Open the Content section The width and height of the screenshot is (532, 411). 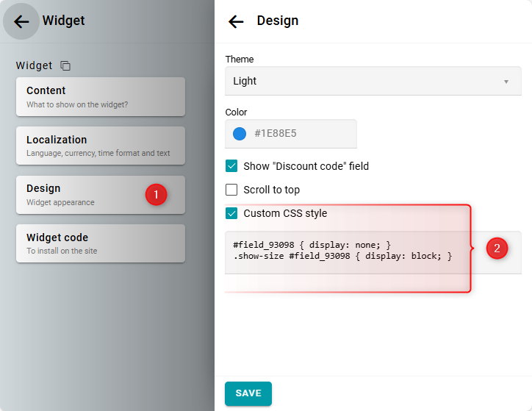click(100, 96)
